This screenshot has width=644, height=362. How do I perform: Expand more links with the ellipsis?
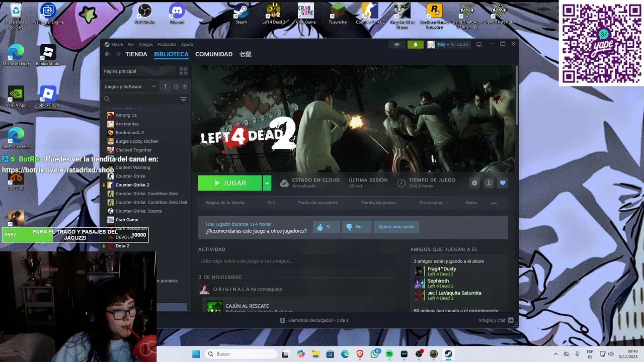494,203
